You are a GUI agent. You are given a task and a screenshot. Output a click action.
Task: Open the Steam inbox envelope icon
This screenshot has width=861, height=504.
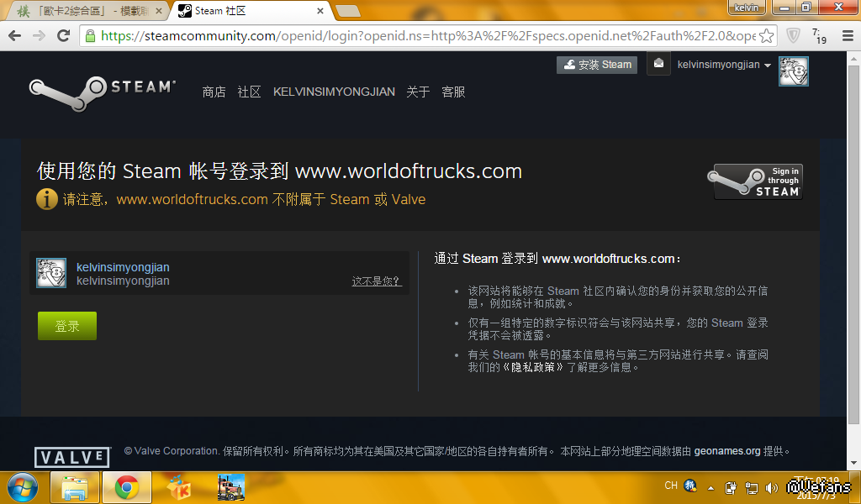[x=658, y=64]
